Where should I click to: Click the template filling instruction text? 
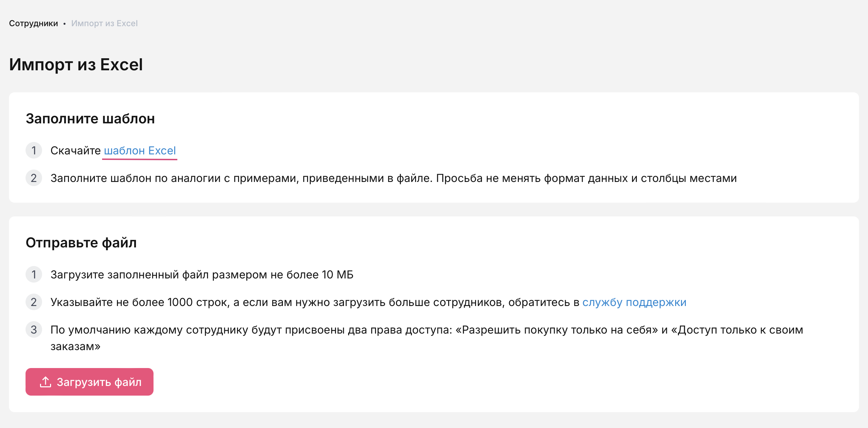393,178
